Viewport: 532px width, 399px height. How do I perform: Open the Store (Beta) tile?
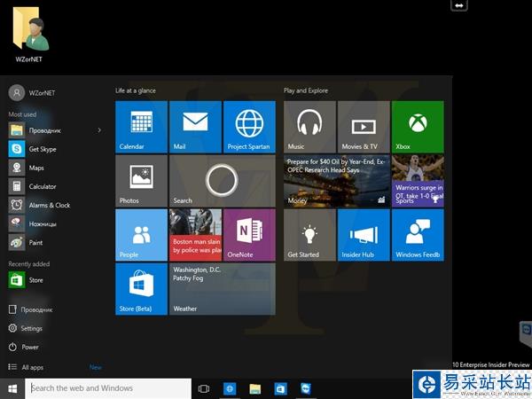click(x=141, y=289)
